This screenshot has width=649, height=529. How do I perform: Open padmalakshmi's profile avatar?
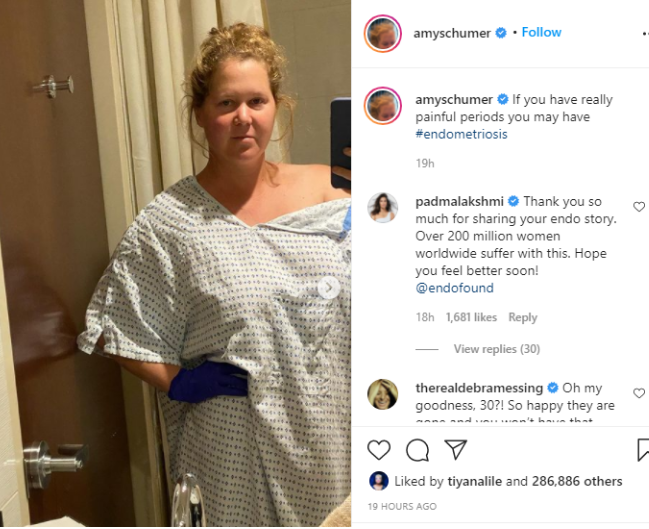click(x=382, y=207)
